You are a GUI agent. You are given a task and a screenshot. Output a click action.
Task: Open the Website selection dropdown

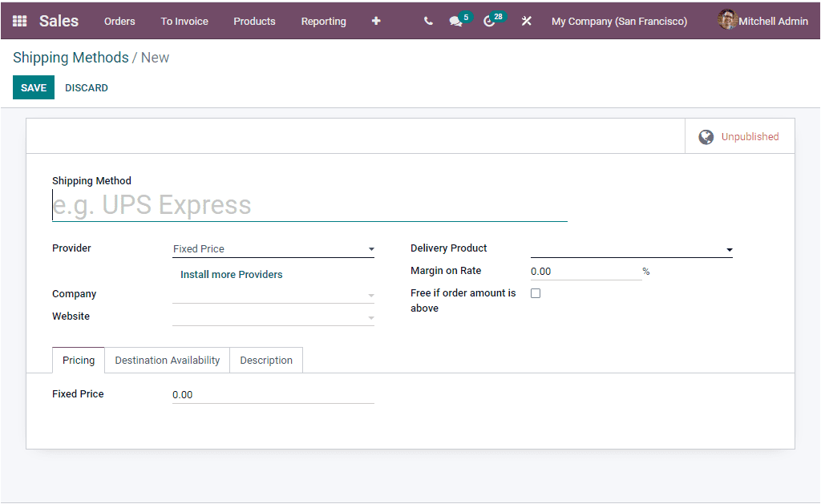273,317
